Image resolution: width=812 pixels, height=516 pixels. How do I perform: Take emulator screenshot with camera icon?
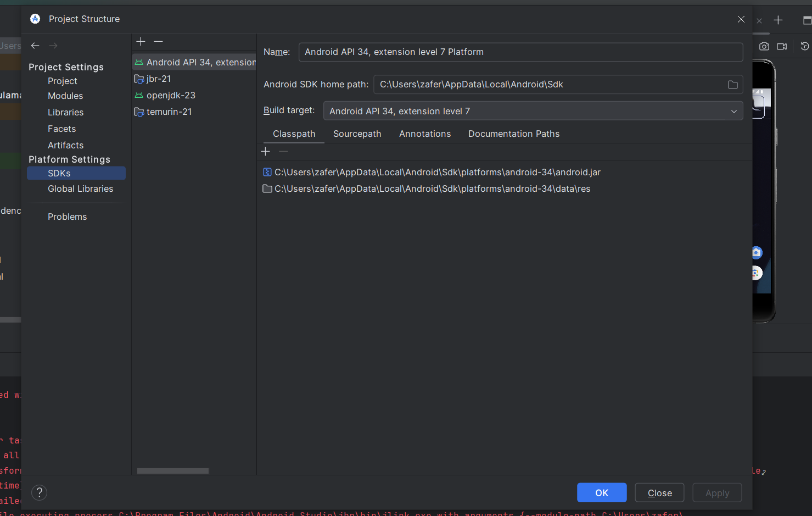click(x=764, y=46)
